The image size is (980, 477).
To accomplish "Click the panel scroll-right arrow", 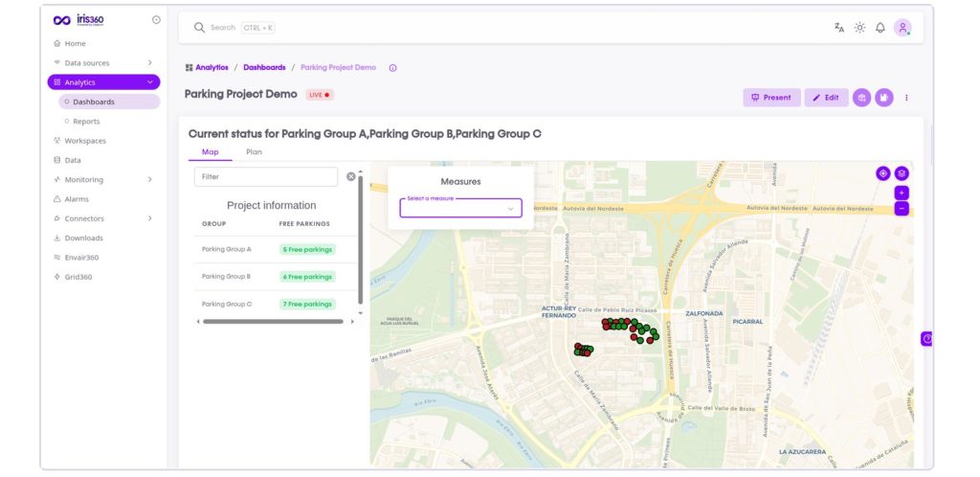I will [352, 321].
